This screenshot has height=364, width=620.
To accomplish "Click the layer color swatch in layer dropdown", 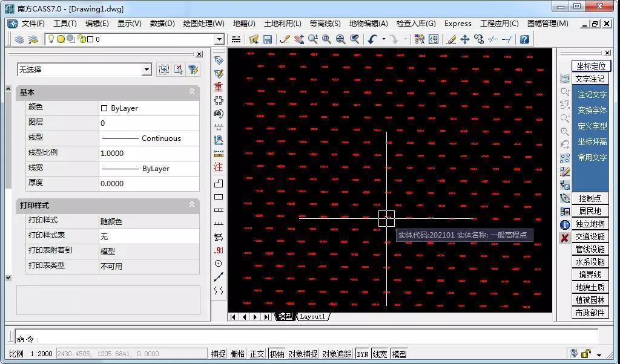I will (x=91, y=39).
